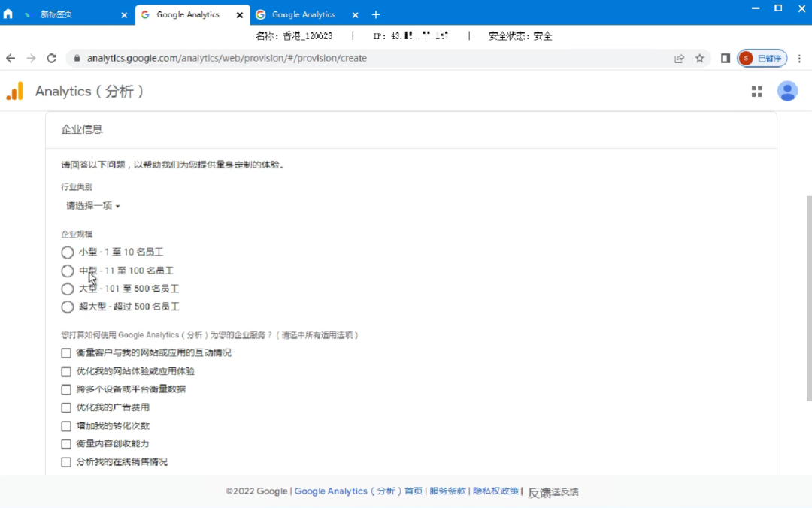Click the 名称: 香港_120623 label
This screenshot has width=812, height=508.
[294, 36]
